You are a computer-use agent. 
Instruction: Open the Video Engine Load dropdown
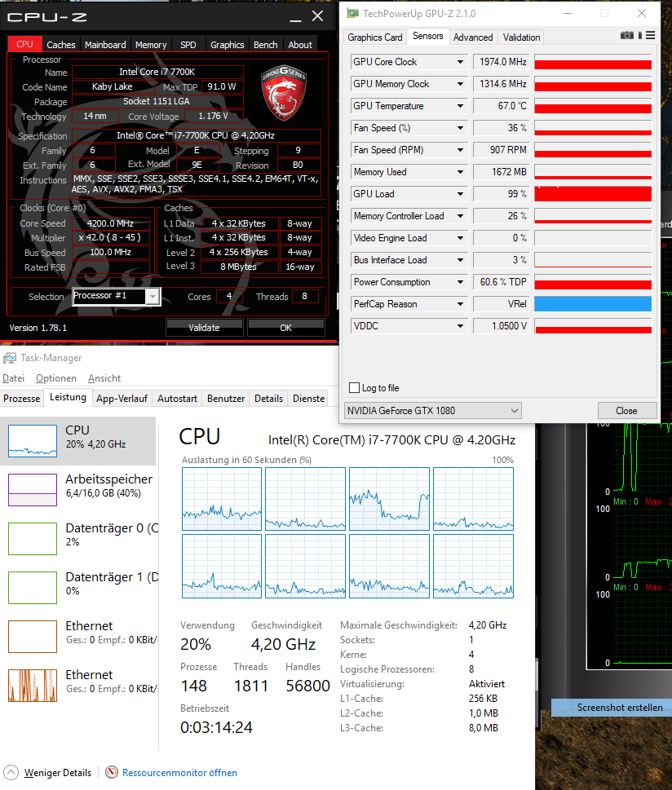coord(460,238)
